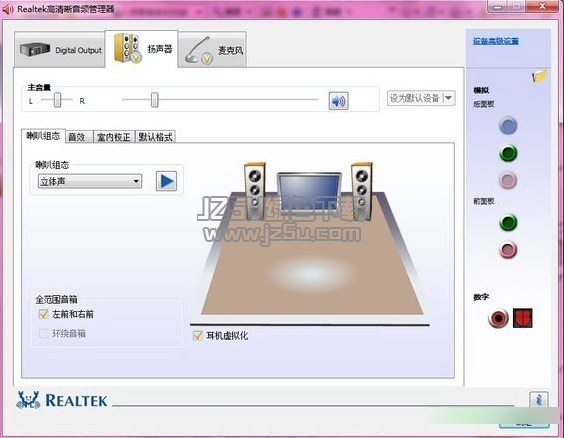
Task: Minimize the Realtek audio manager window
Action: [498, 6]
